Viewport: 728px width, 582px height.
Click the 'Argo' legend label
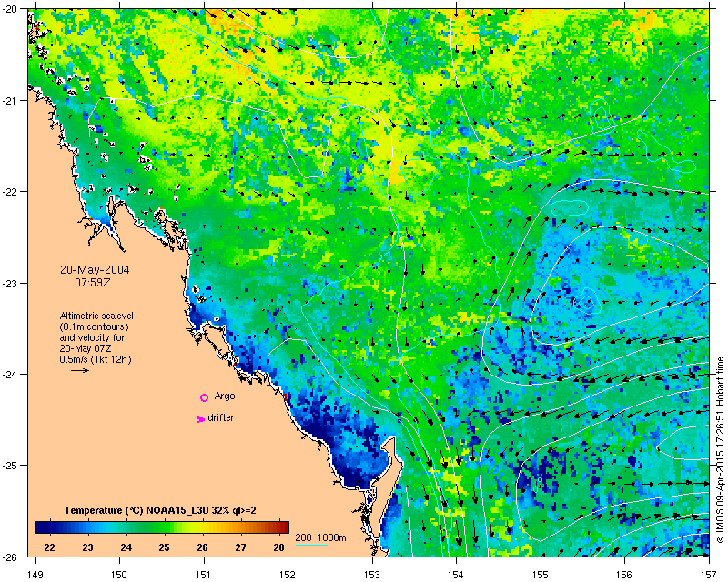coord(225,396)
